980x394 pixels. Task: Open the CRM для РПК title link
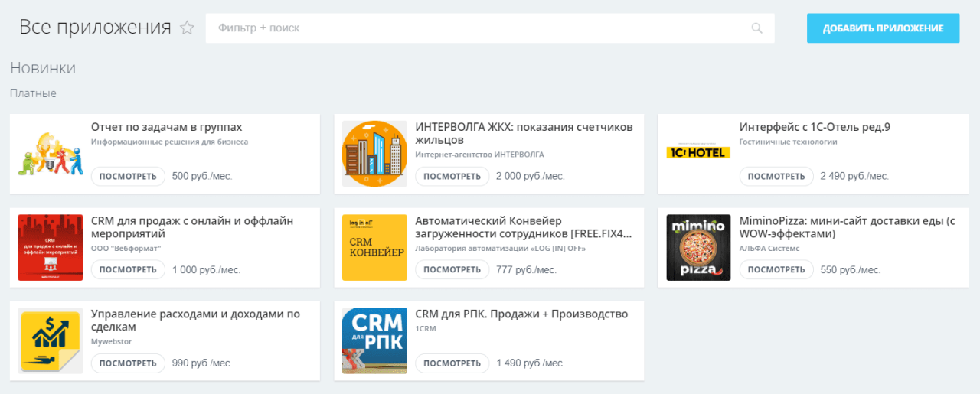pyautogui.click(x=521, y=314)
